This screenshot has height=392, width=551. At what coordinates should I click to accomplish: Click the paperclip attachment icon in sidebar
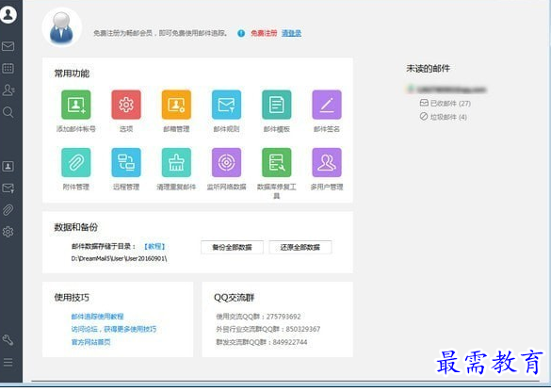click(x=8, y=210)
